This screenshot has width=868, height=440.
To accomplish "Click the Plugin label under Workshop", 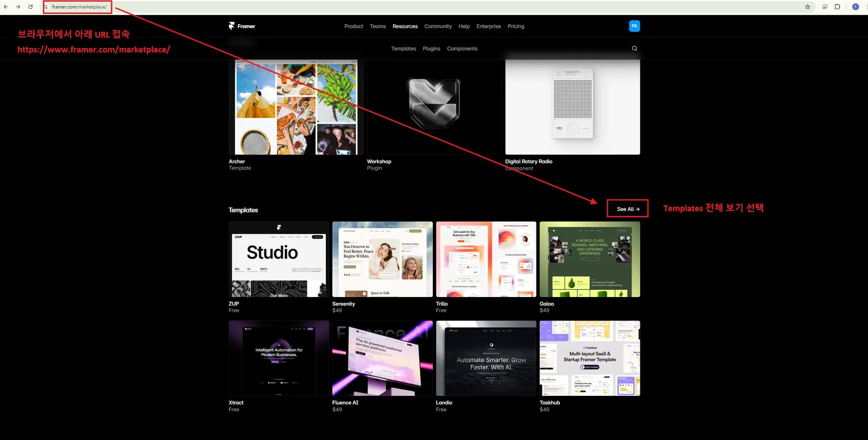I will (374, 168).
